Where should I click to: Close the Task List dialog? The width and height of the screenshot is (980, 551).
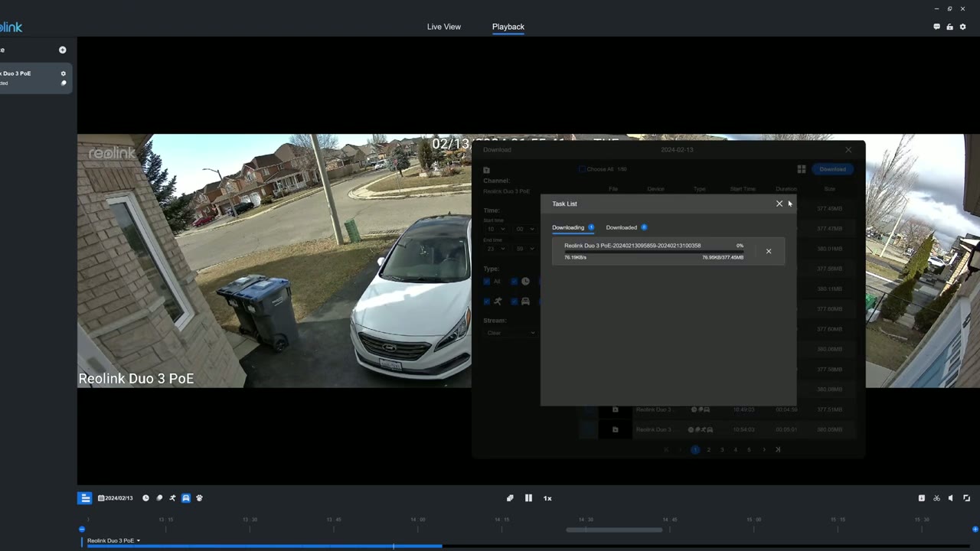[x=779, y=204]
